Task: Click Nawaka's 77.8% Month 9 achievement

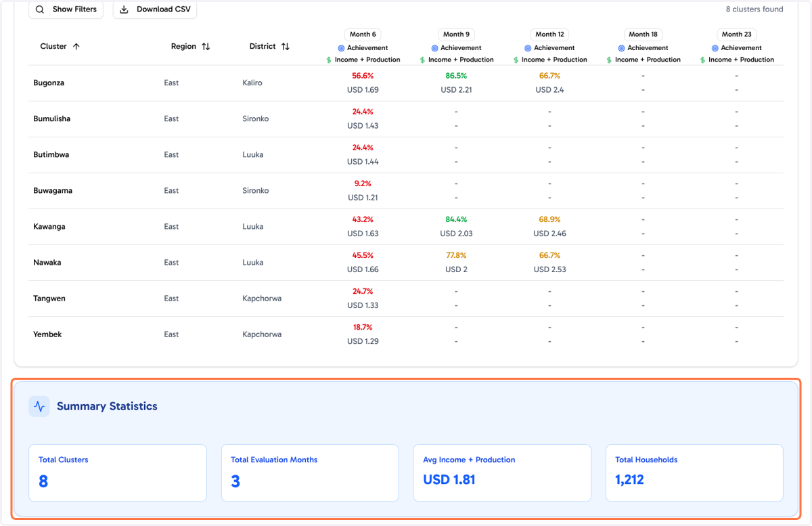Action: point(456,255)
